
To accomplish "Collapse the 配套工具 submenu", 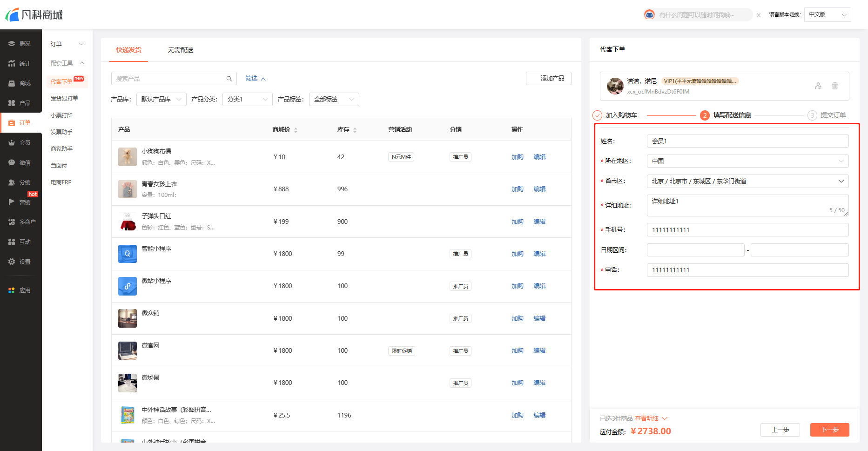I will tap(67, 63).
